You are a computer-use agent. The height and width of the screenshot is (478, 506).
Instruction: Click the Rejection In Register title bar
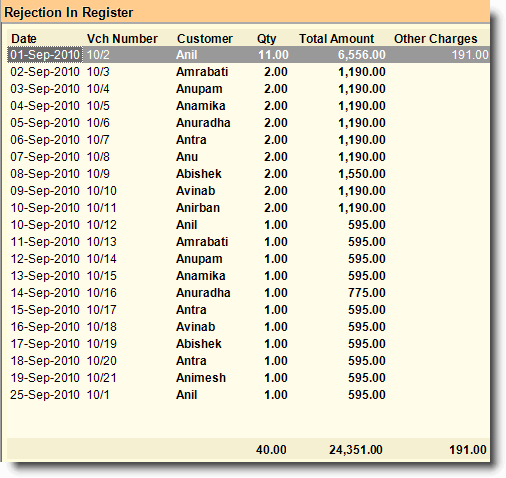click(246, 12)
